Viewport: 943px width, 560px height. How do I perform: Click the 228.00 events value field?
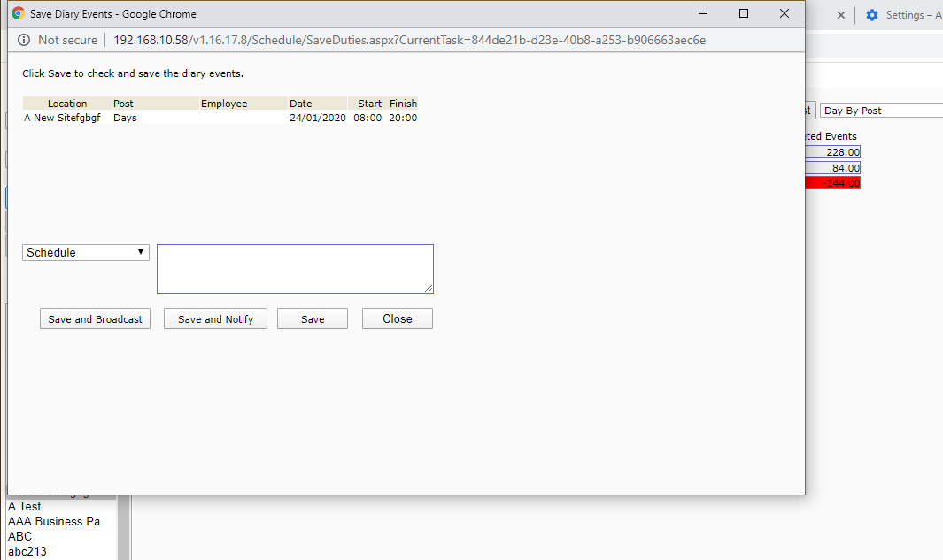click(x=832, y=152)
